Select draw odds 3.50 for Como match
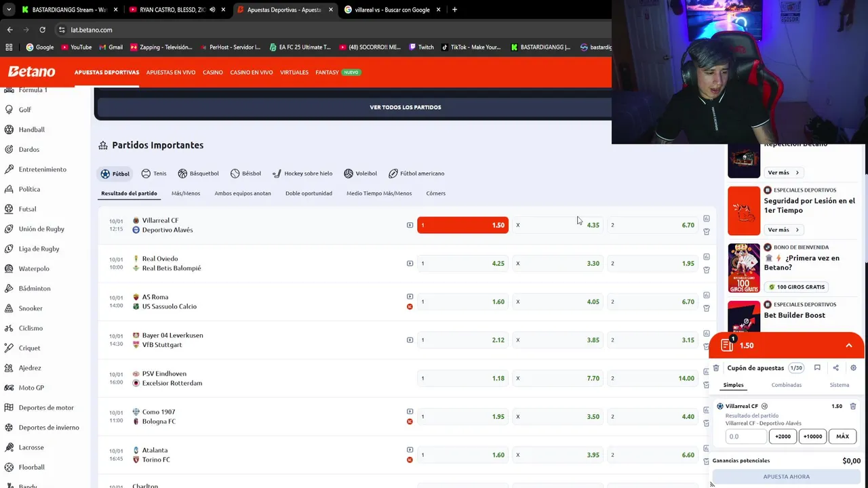The width and height of the screenshot is (868, 488). pyautogui.click(x=557, y=417)
